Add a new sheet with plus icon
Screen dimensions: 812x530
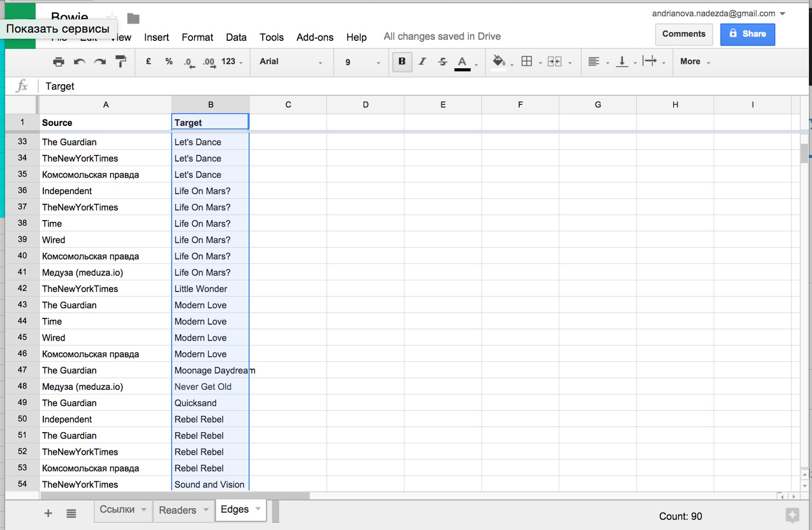tap(48, 513)
